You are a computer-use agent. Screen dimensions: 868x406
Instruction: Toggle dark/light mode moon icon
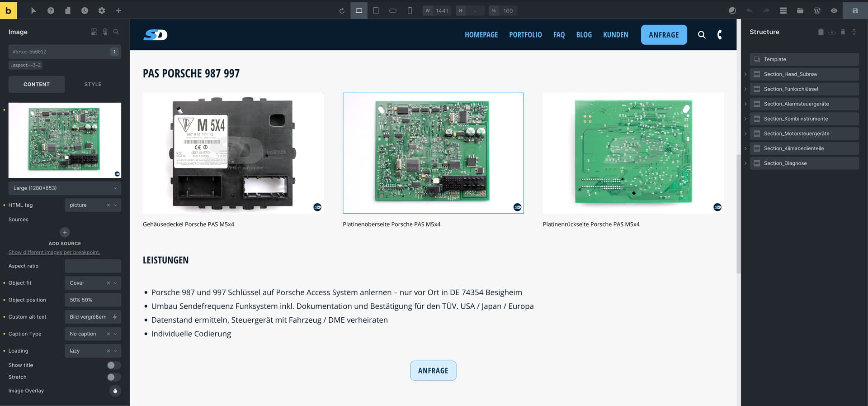point(732,10)
